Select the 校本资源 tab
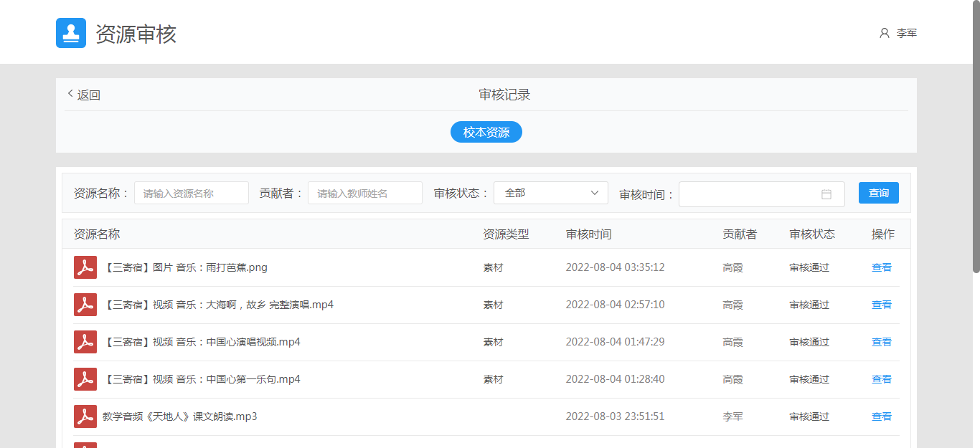This screenshot has height=448, width=980. 486,132
